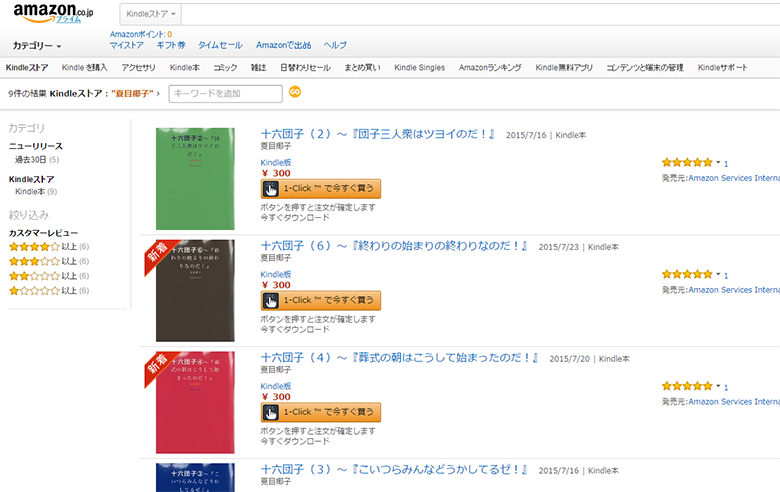Filter by two stars and up
The width and height of the screenshot is (780, 492).
pos(49,276)
